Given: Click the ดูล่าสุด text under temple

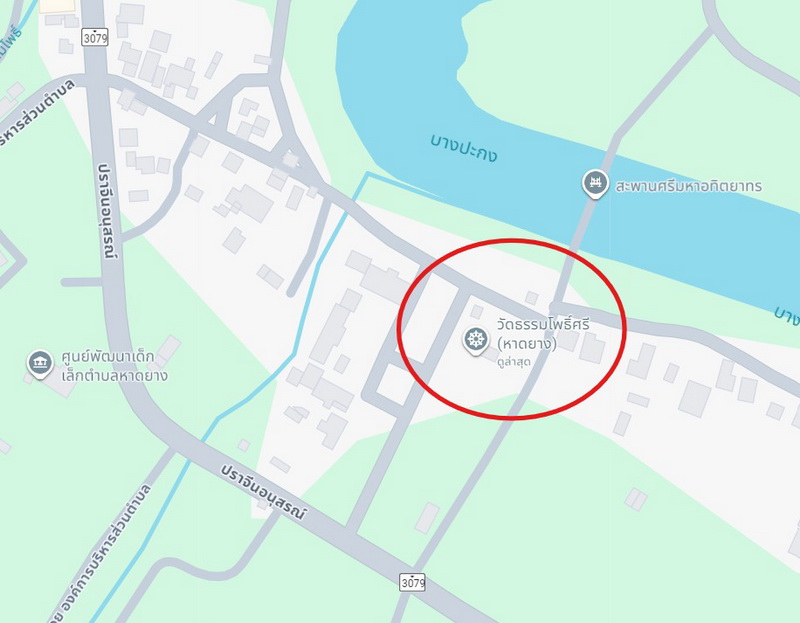Looking at the screenshot, I should click(513, 361).
